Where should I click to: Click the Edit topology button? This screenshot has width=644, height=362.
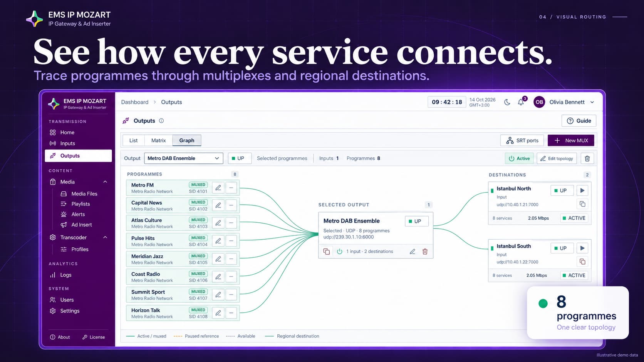click(x=557, y=158)
